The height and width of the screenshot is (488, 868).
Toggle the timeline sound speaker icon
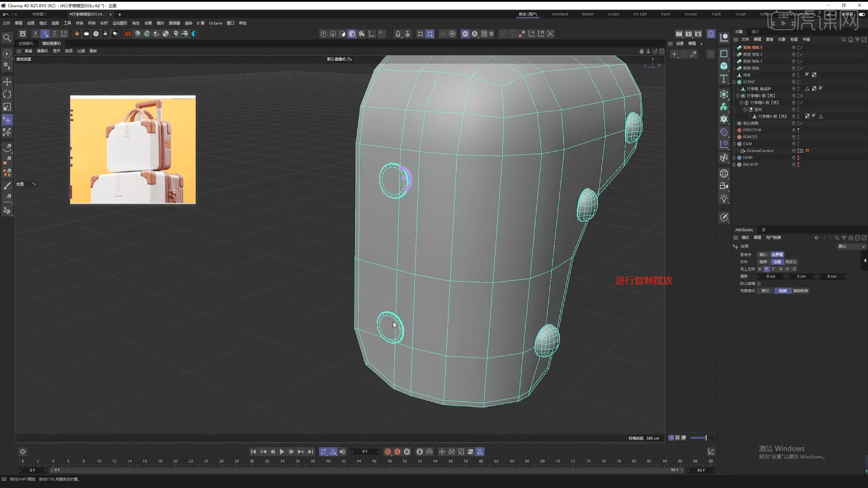point(342,452)
